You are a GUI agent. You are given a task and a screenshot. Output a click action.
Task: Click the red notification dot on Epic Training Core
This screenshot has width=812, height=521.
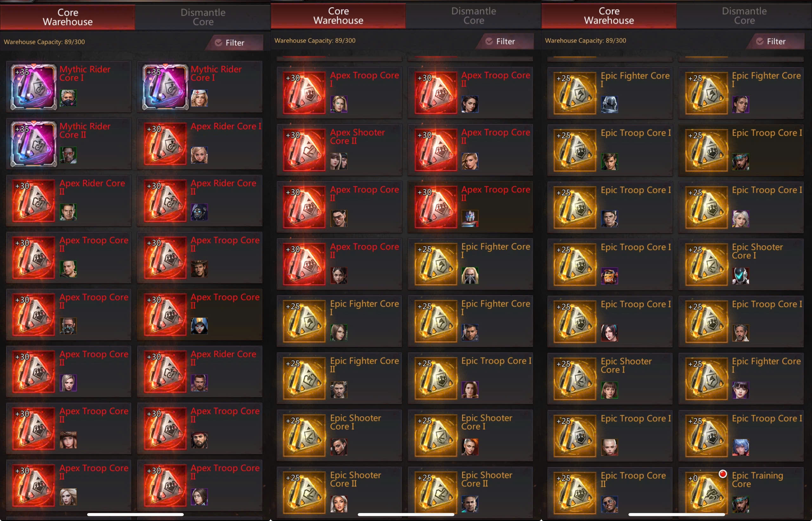pos(723,474)
